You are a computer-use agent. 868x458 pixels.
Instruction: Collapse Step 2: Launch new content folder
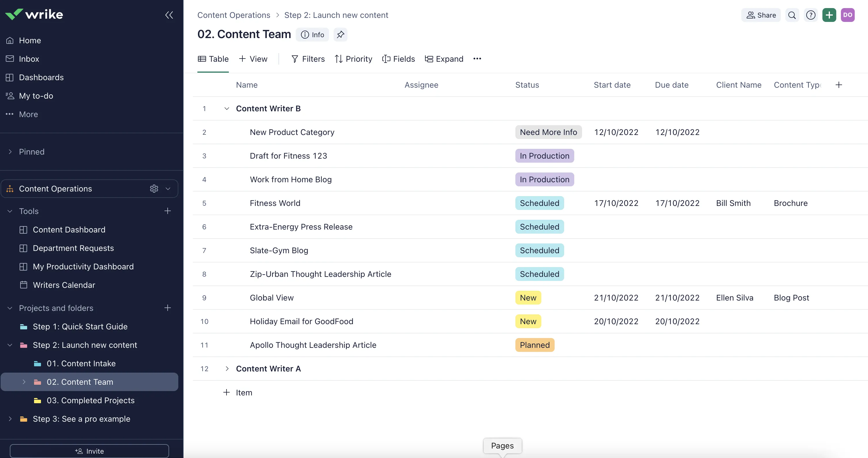[x=10, y=345]
